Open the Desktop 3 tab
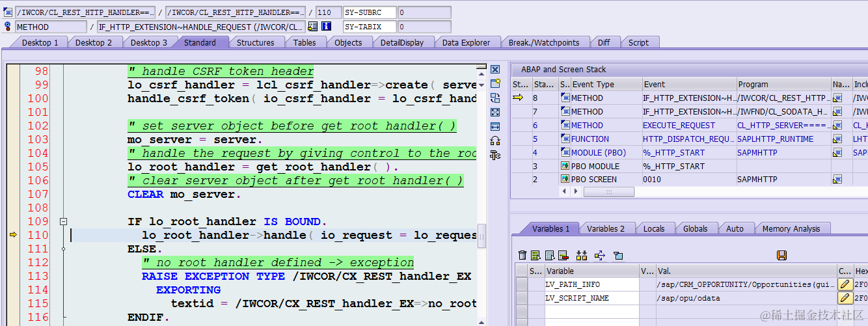 click(x=148, y=42)
